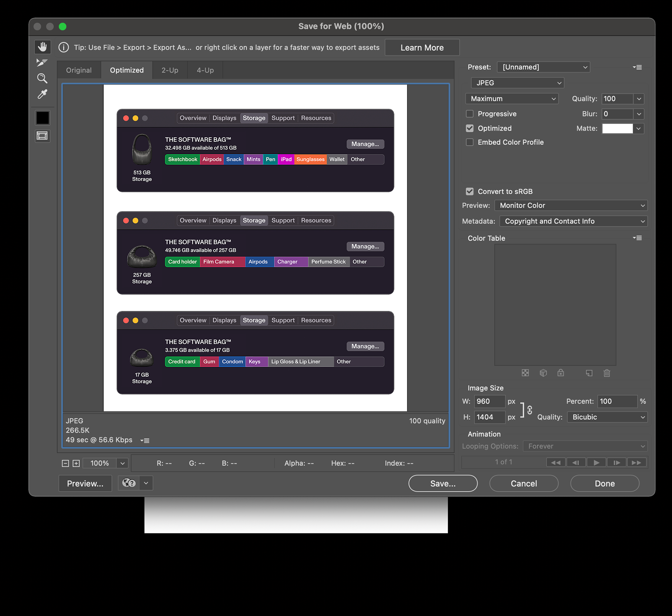Open the JPEG file format dropdown
672x616 pixels.
pos(517,83)
